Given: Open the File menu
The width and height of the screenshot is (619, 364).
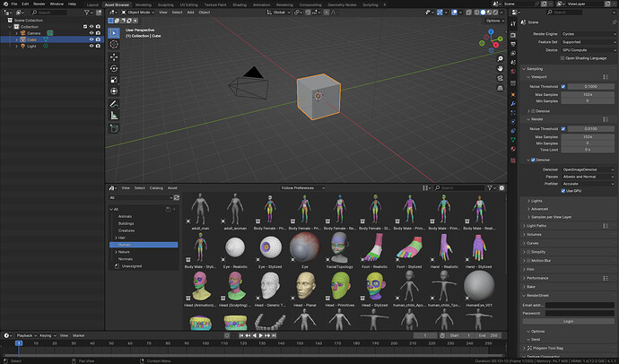Looking at the screenshot, I should point(14,4).
